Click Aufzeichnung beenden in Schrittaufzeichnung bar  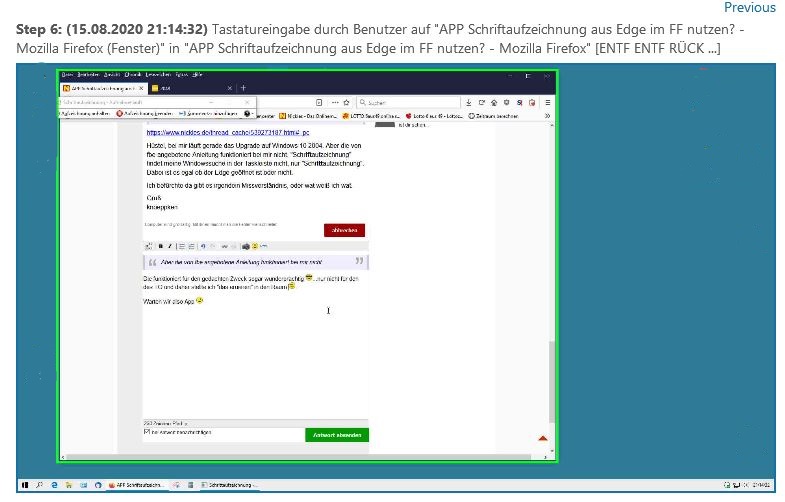[145, 114]
